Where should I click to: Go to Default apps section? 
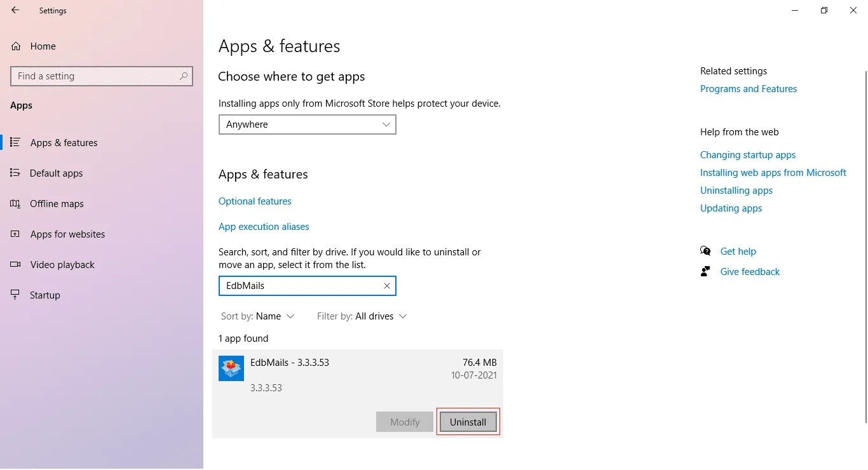(102, 173)
